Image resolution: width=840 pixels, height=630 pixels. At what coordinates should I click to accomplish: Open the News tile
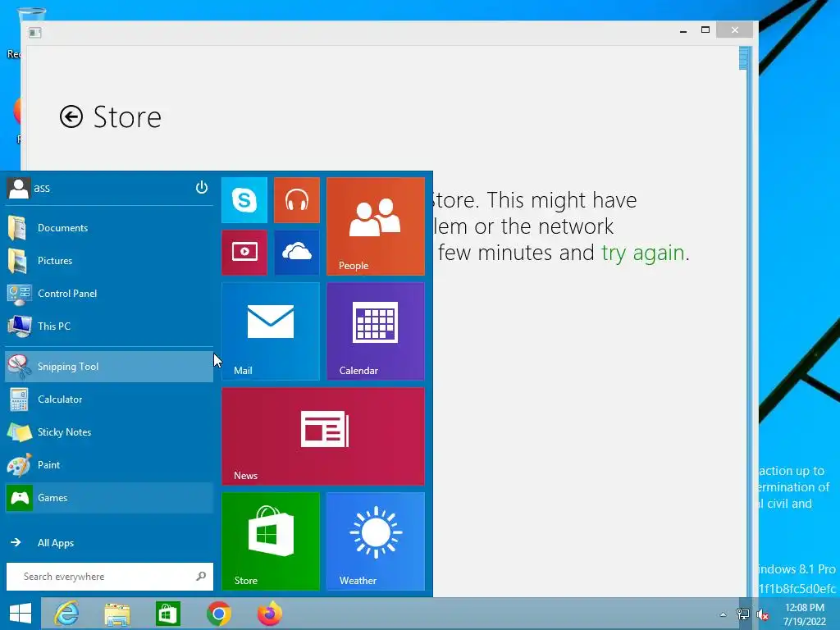point(323,436)
